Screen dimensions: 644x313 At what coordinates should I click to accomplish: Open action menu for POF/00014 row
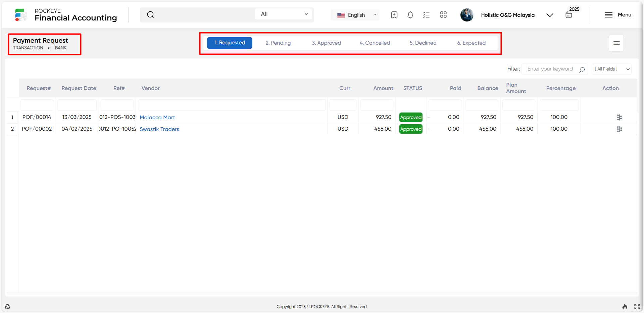(620, 117)
